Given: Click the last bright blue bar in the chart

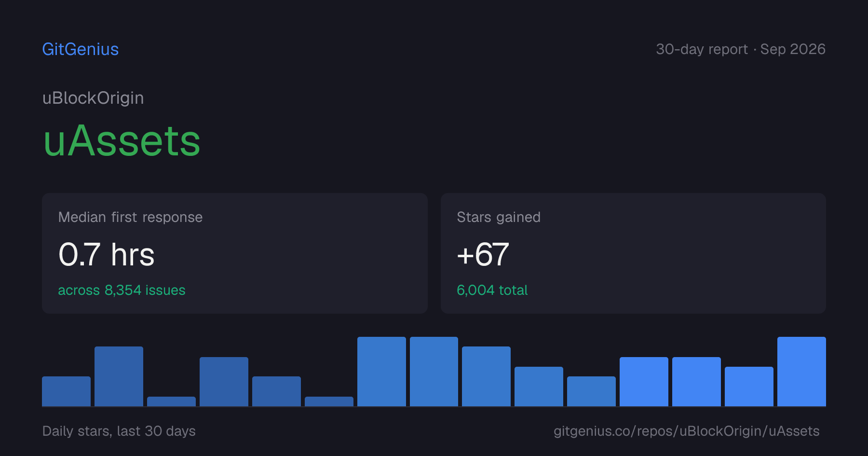Looking at the screenshot, I should (x=801, y=372).
